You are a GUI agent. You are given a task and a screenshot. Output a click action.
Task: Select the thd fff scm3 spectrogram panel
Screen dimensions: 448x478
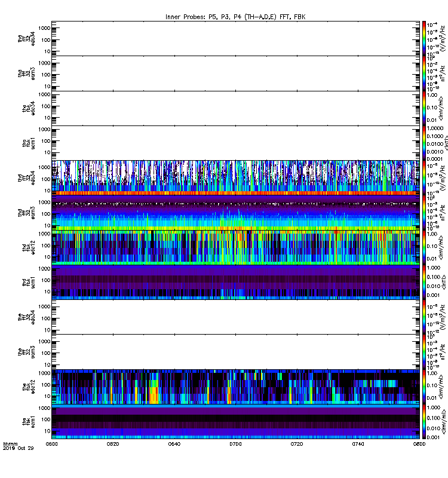(235, 213)
